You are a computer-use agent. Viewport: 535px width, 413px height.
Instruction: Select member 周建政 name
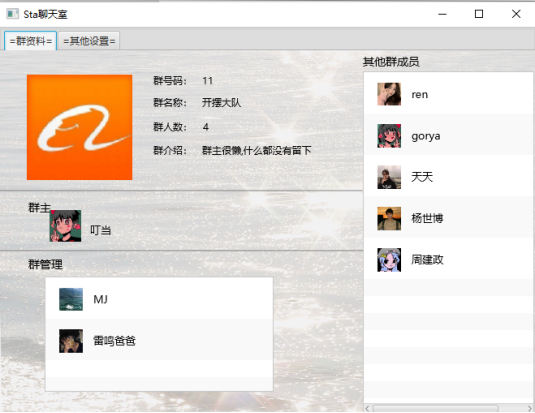pyautogui.click(x=427, y=260)
